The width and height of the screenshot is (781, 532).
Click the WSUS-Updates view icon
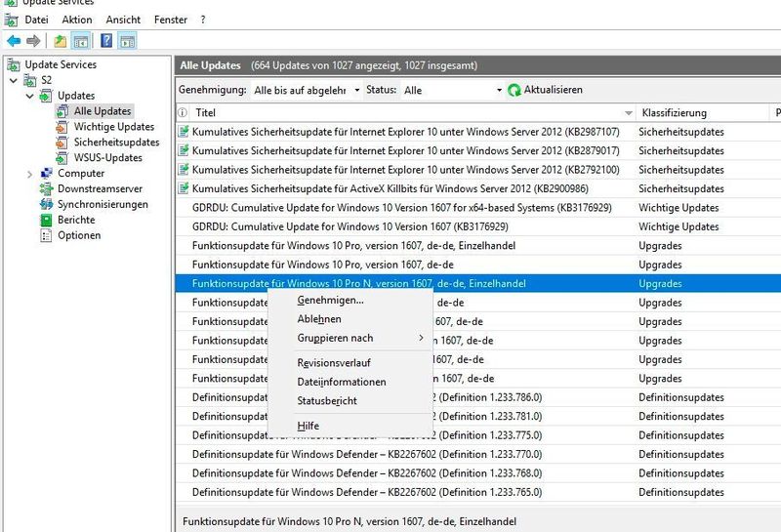pos(62,158)
